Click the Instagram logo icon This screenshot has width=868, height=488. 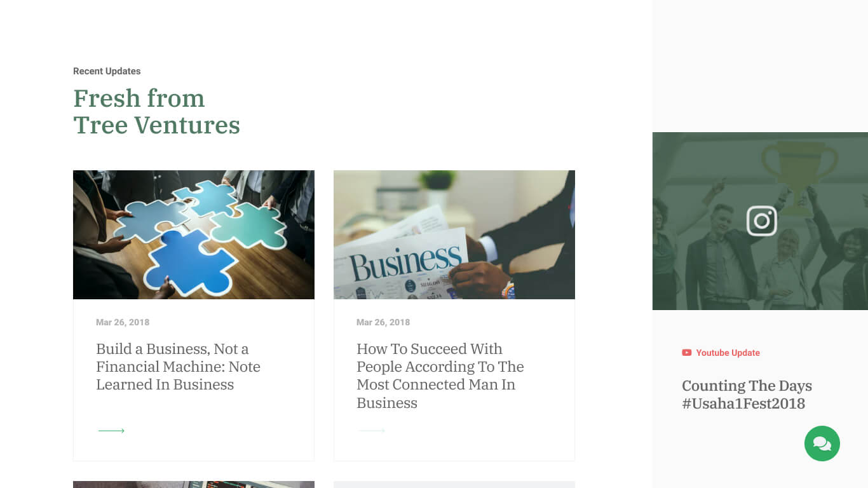click(x=761, y=221)
